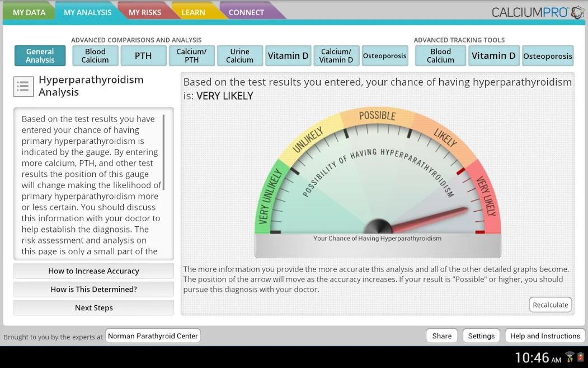Open the PTH comparison analysis
This screenshot has height=368, width=588.
coord(143,56)
